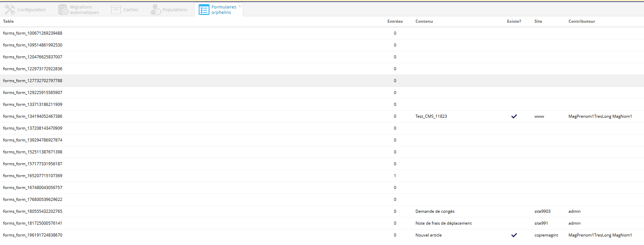This screenshot has width=644, height=245.
Task: Select row forms_form_165207715107369
Action: click(x=33, y=176)
